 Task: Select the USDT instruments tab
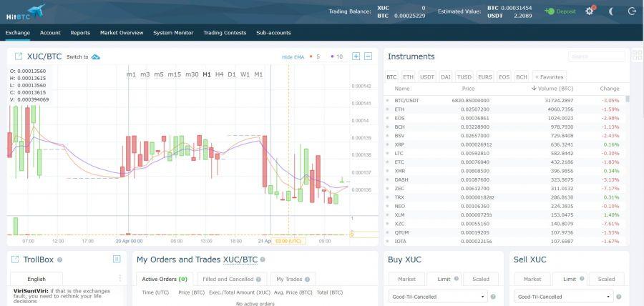coord(427,76)
